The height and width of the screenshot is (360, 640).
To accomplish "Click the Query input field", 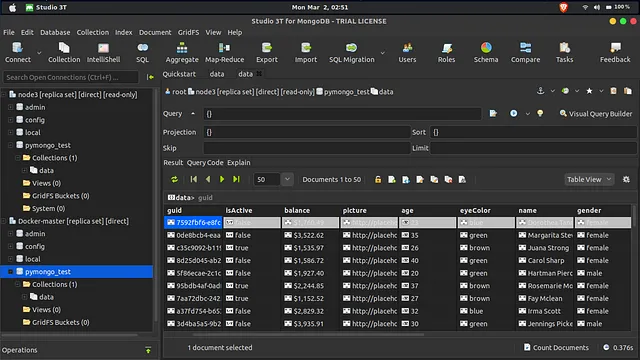I will 342,114.
